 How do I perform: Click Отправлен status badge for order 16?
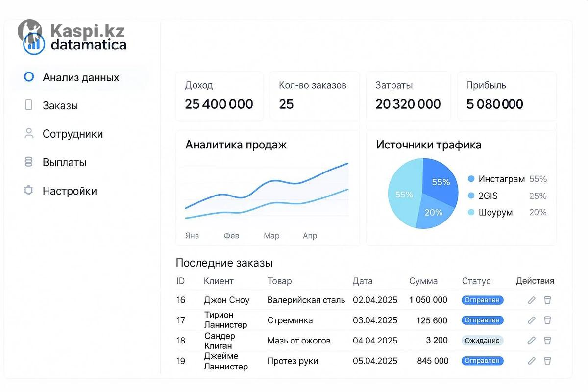(x=483, y=300)
